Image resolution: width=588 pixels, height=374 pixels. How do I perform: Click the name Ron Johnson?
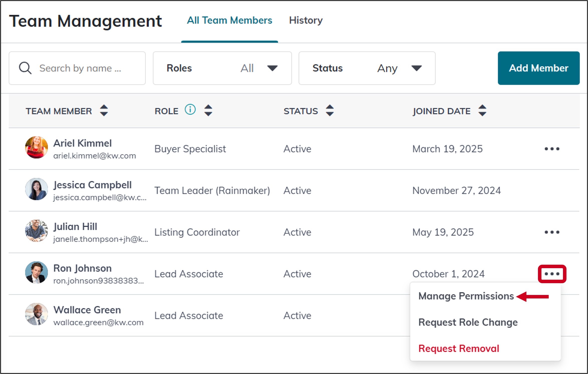pos(82,268)
